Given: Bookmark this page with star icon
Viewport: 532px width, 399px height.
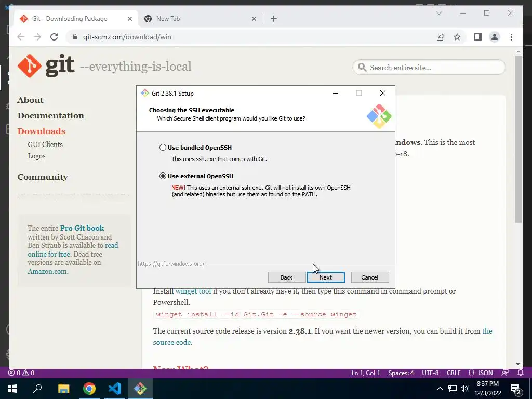Looking at the screenshot, I should click(457, 37).
